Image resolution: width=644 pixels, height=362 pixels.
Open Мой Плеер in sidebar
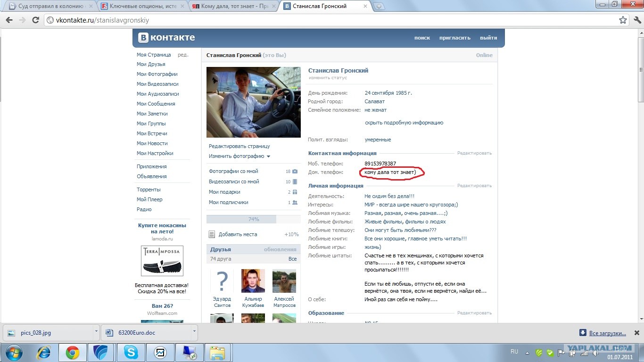[x=149, y=200]
